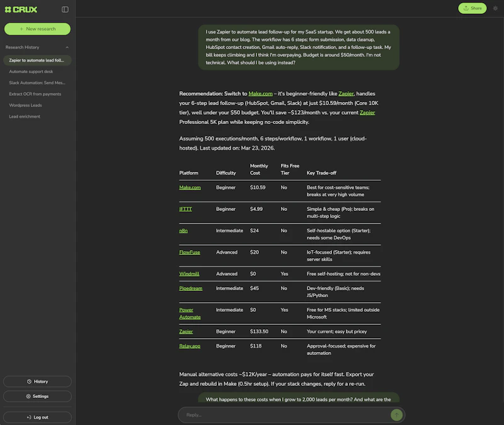The height and width of the screenshot is (425, 504).
Task: Click 'Your current; easy but pricey' cell
Action: (336, 332)
